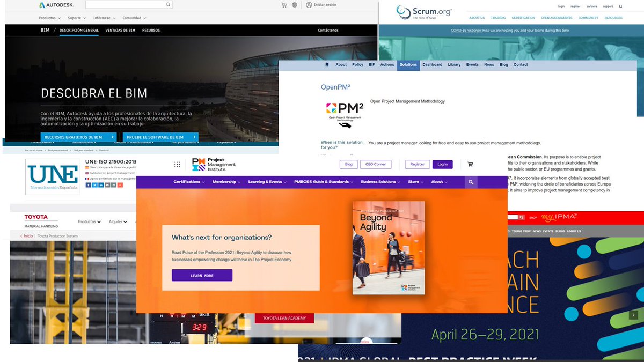The image size is (644, 362).
Task: Expand the Autodesk Infórmese dropdown
Action: [x=105, y=18]
